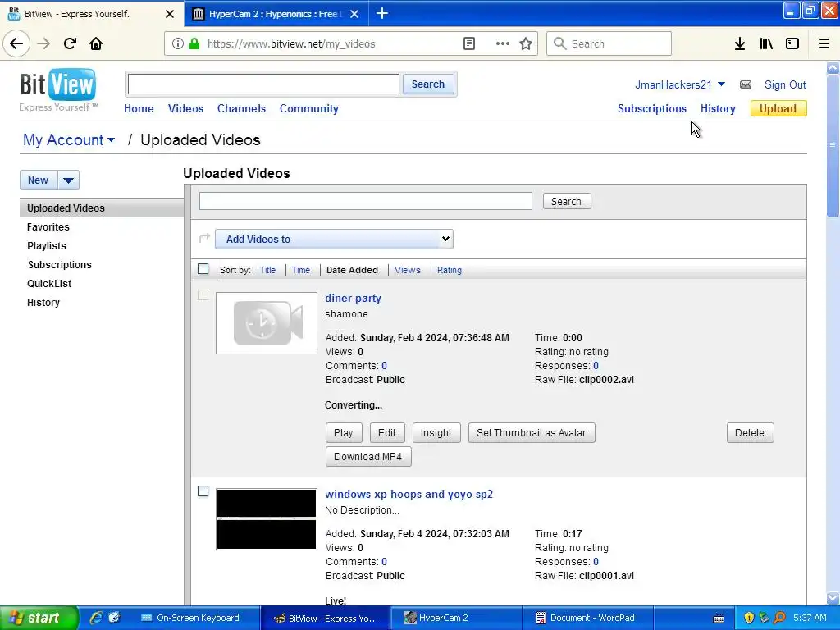Launch Internet Explorer from quick launch
This screenshot has width=840, height=630.
[96, 618]
